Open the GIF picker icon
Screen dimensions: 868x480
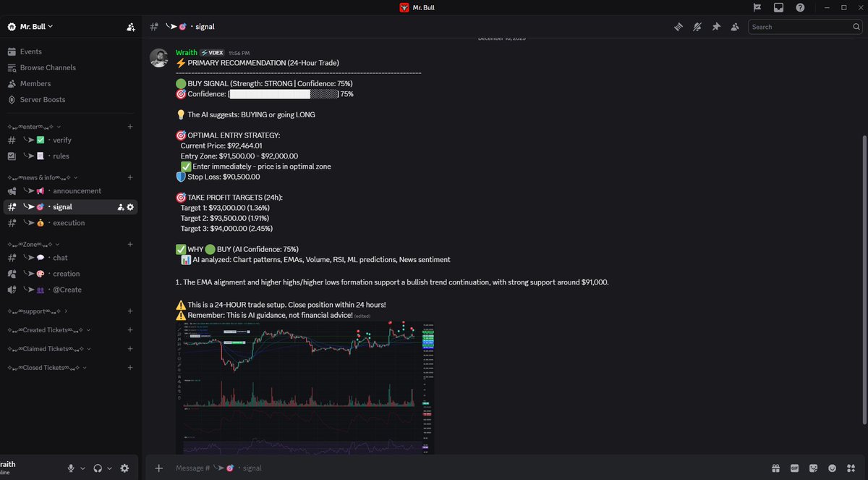click(794, 468)
